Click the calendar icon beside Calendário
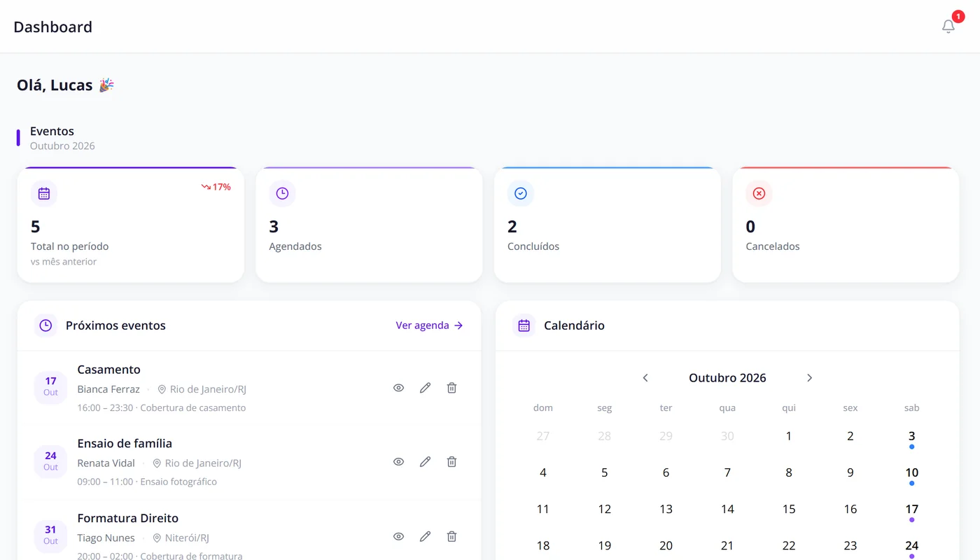 pyautogui.click(x=524, y=325)
